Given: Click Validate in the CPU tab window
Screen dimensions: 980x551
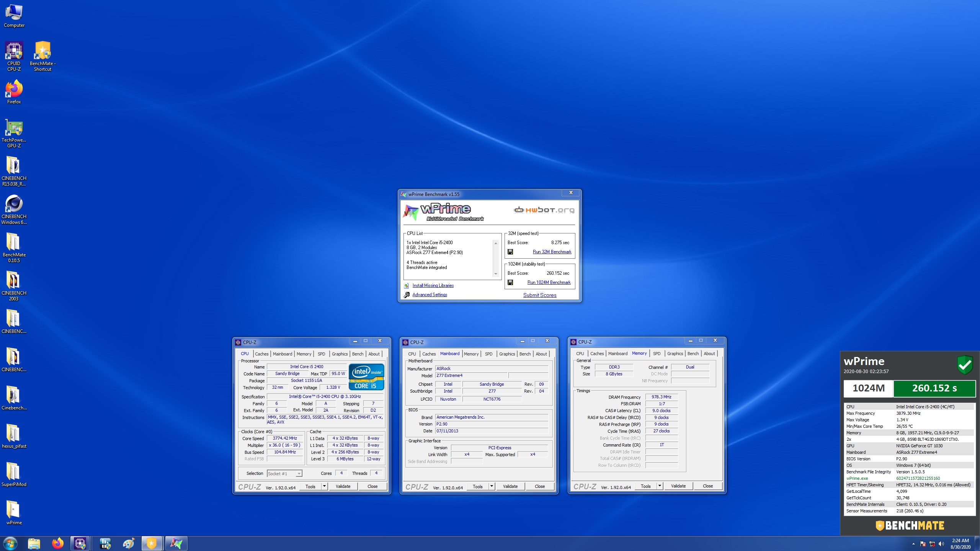Looking at the screenshot, I should tap(343, 486).
